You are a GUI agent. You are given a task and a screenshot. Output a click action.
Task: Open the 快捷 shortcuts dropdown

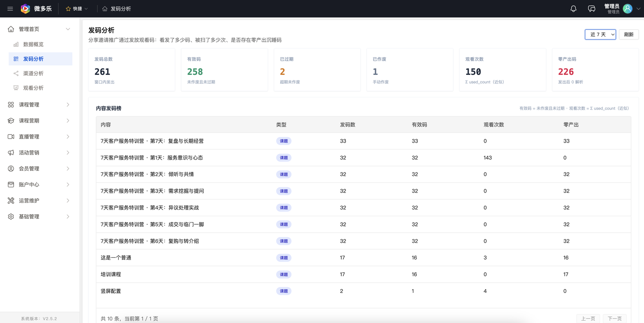click(77, 8)
